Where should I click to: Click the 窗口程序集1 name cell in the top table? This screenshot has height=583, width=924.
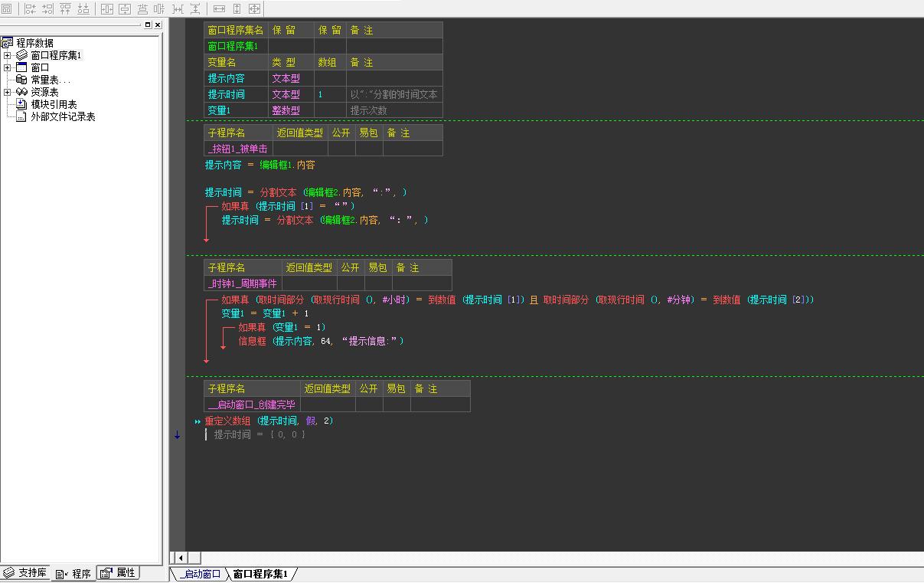236,46
